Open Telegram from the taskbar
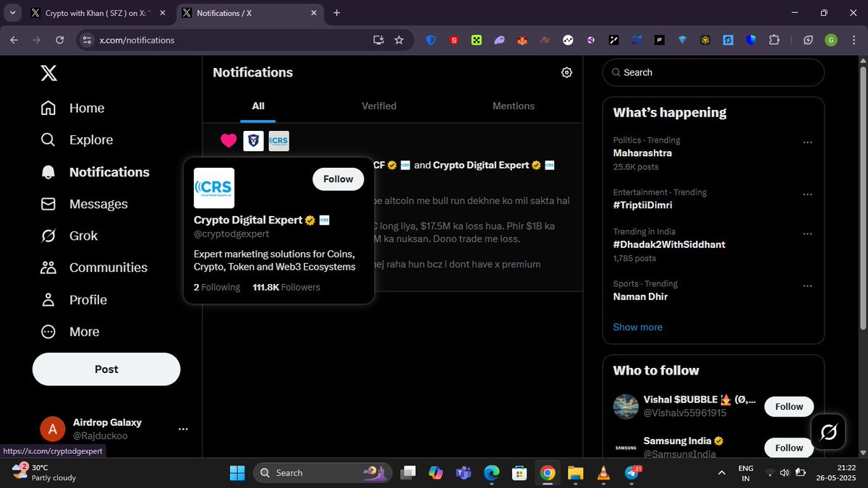The width and height of the screenshot is (868, 488). tap(631, 473)
